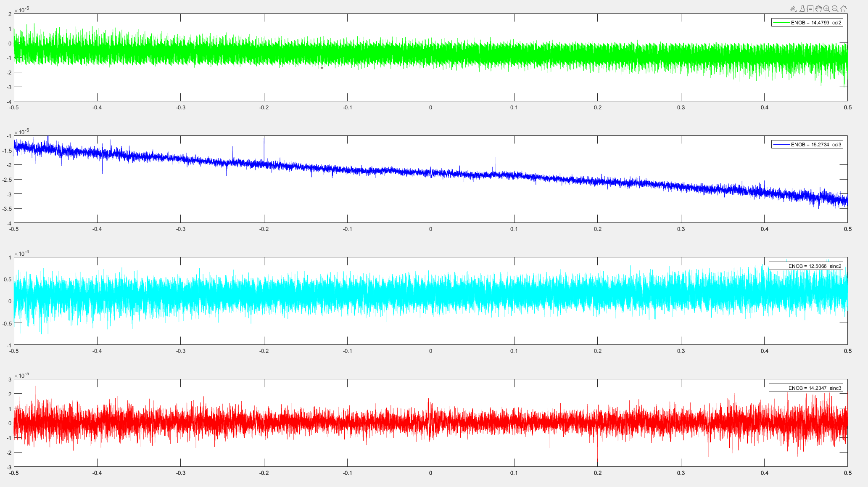
Task: Click the '3' y-tick atop the red plot
Action: 10,379
